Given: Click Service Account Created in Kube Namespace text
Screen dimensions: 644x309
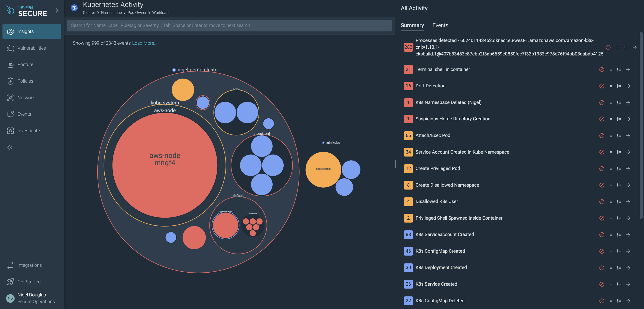Looking at the screenshot, I should (462, 152).
